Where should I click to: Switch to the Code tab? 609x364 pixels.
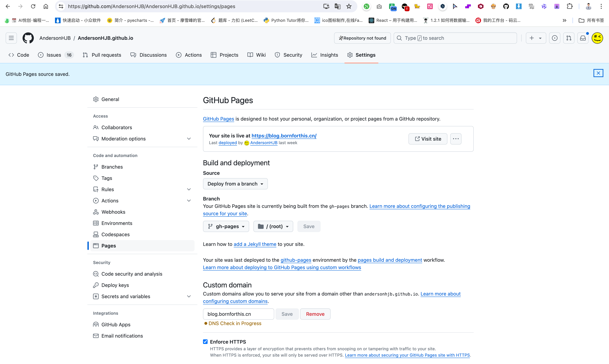click(19, 55)
